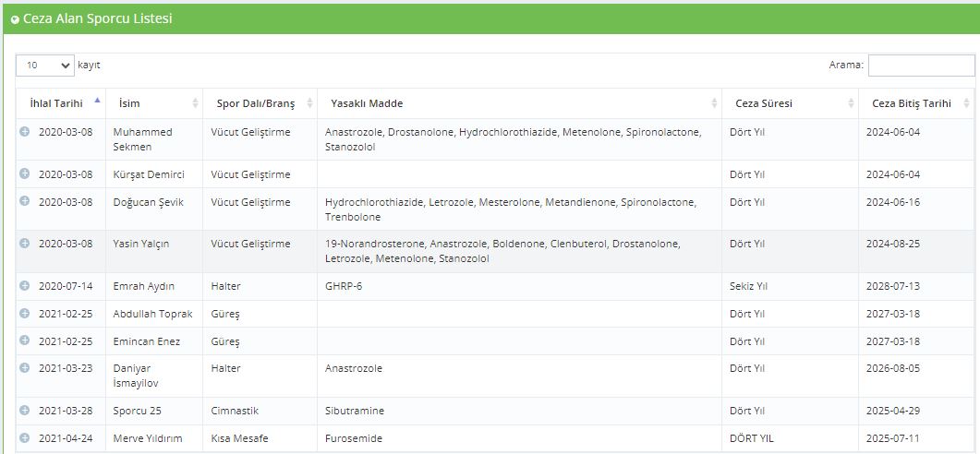Select the Emrah Aydın GHRP-6 row
The image size is (980, 454).
[495, 287]
